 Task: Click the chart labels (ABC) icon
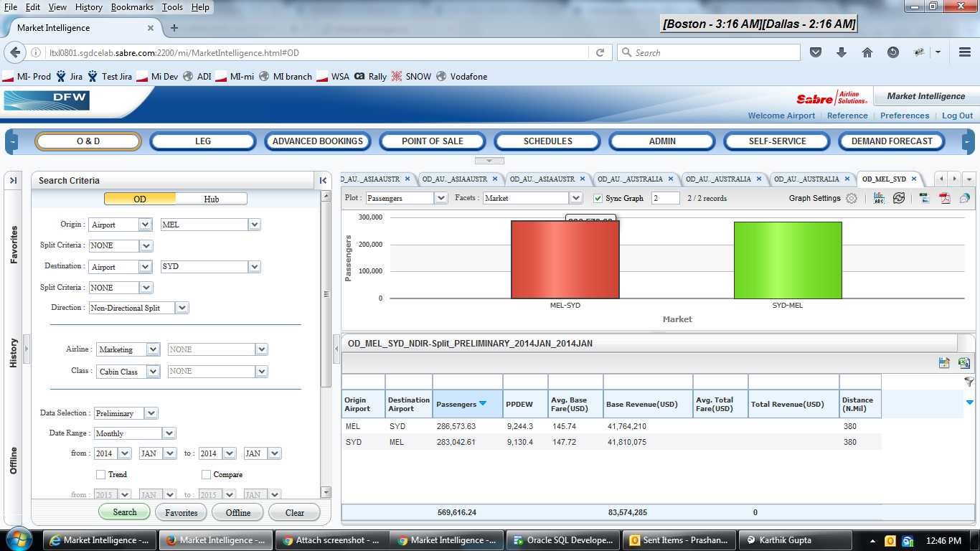[880, 199]
